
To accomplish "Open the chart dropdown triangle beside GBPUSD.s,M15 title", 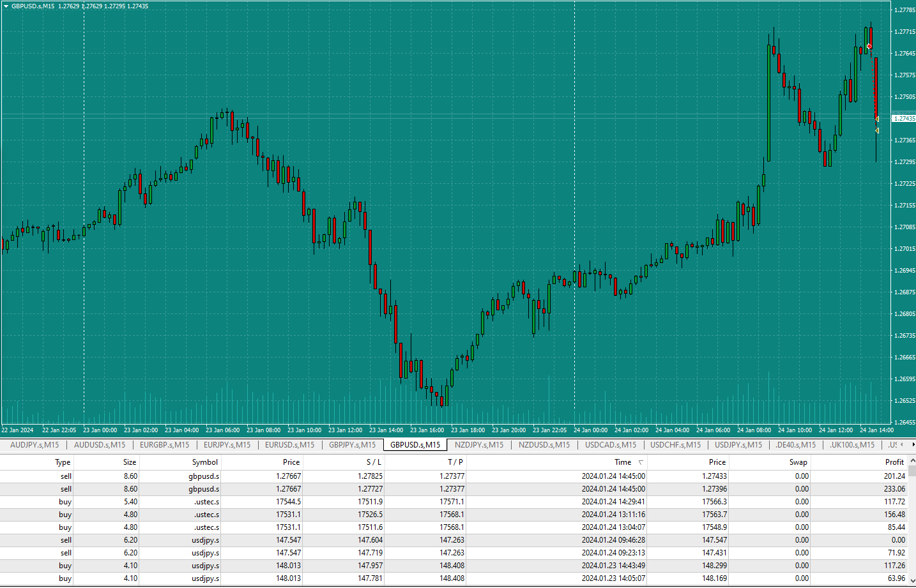I will [6, 6].
